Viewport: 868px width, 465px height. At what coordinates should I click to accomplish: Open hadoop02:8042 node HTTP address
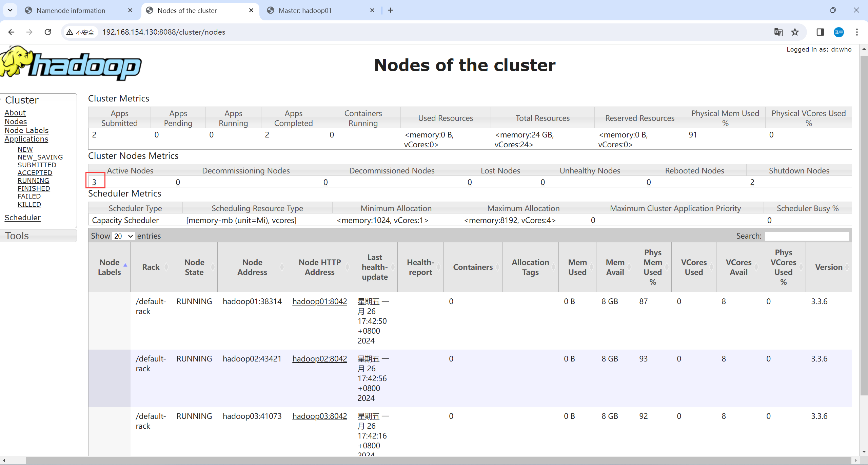(320, 359)
